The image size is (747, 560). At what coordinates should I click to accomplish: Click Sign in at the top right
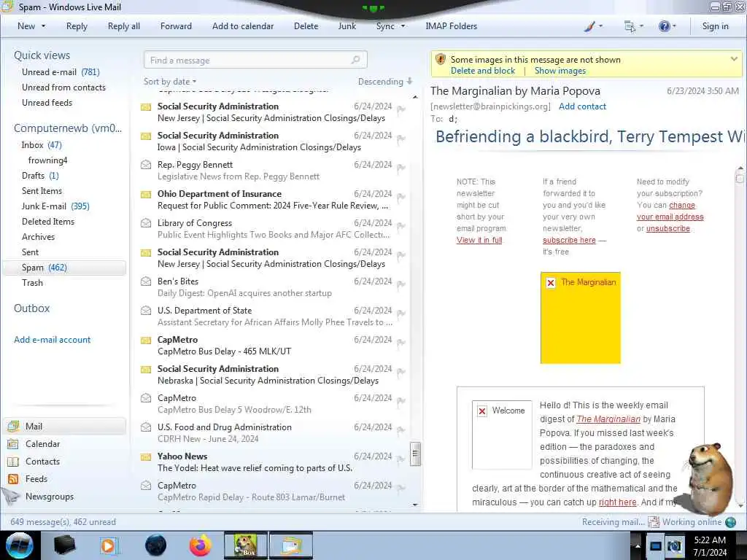click(715, 26)
